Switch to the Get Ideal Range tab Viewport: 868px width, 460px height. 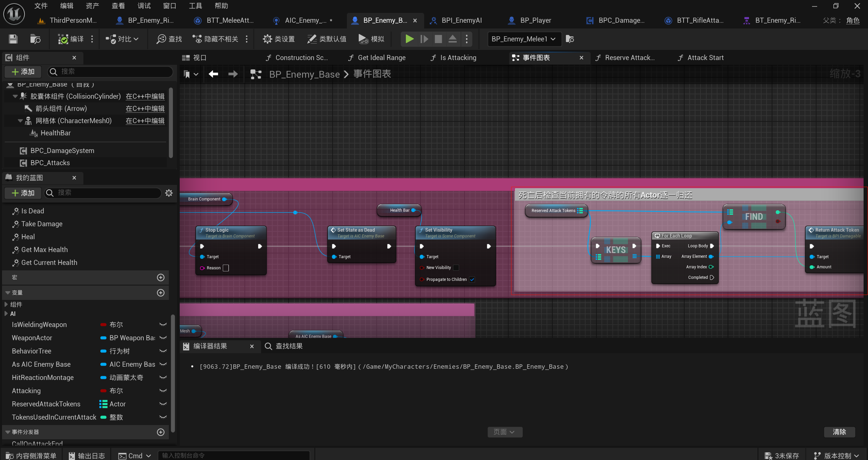point(381,58)
